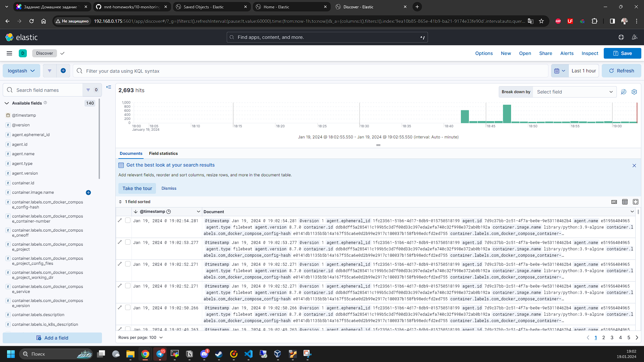
Task: Open the Elastic main navigation hamburger menu
Action: (9, 53)
